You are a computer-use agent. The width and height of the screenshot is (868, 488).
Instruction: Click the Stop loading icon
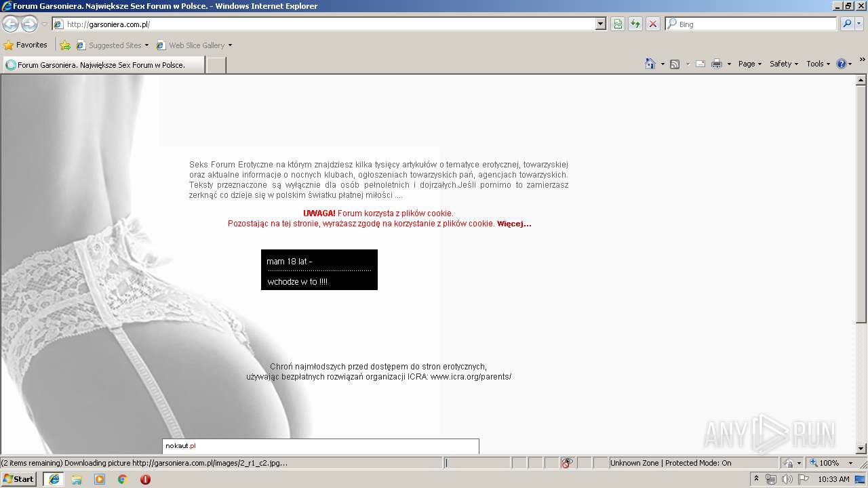[x=653, y=24]
